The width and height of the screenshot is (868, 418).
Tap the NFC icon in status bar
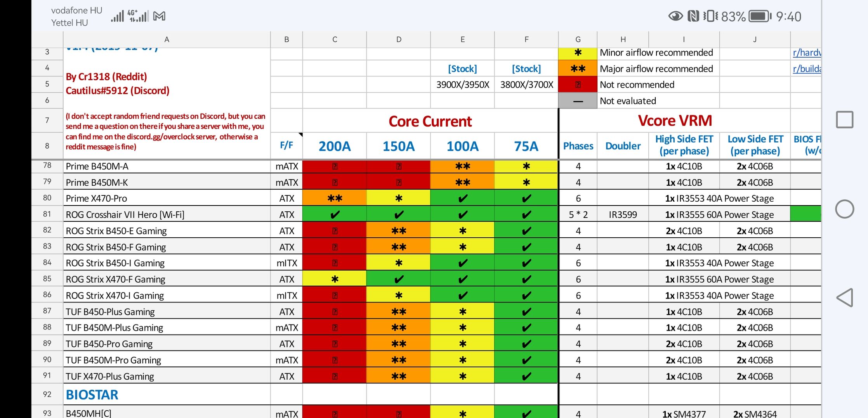693,16
